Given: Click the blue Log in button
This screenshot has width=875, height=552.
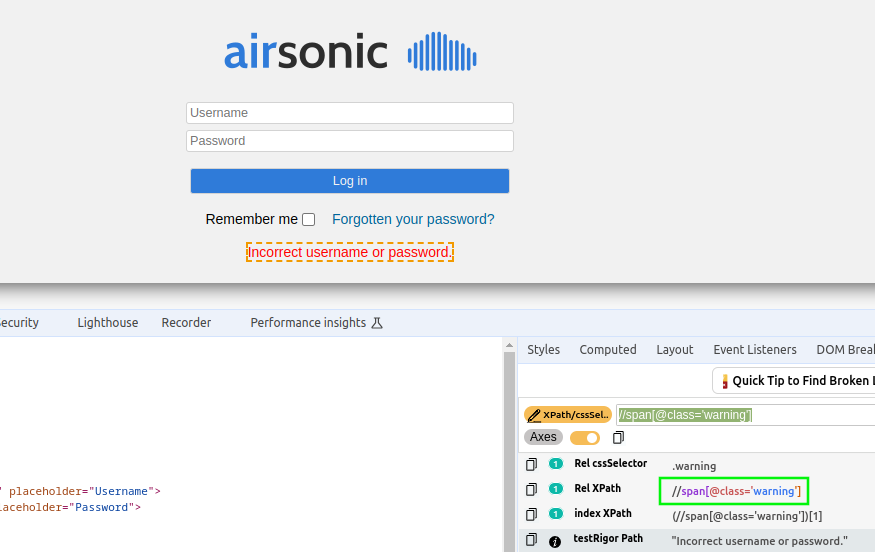Looking at the screenshot, I should tap(350, 181).
